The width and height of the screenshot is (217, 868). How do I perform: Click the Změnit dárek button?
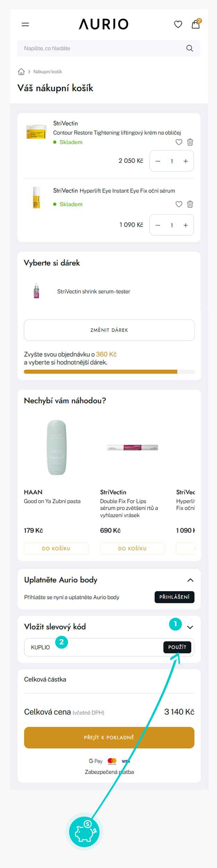click(x=109, y=330)
